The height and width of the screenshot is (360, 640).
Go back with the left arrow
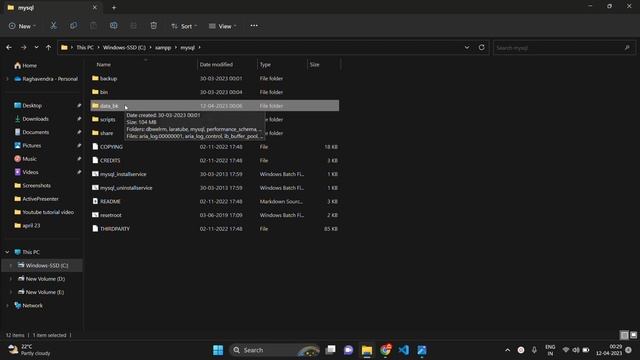point(9,48)
